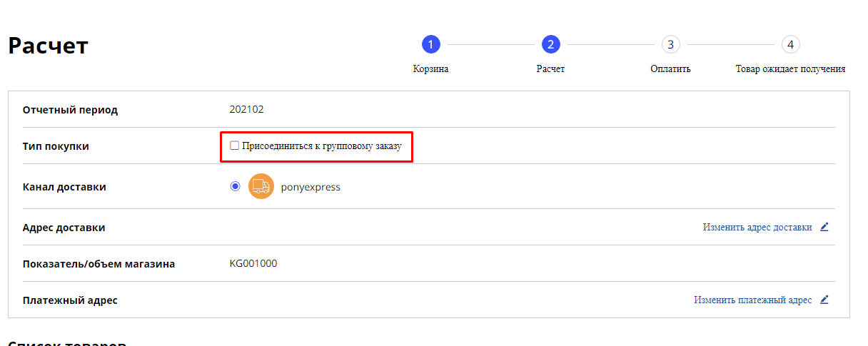Click pencil icon beside delivery address link
The height and width of the screenshot is (346, 868).
(x=824, y=228)
